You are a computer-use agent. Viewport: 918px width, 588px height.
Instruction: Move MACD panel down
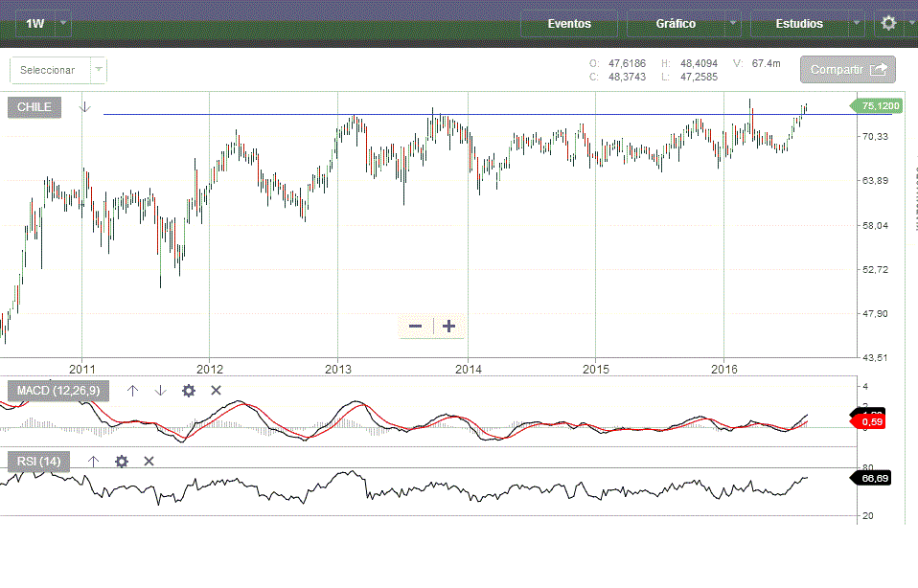click(x=160, y=391)
